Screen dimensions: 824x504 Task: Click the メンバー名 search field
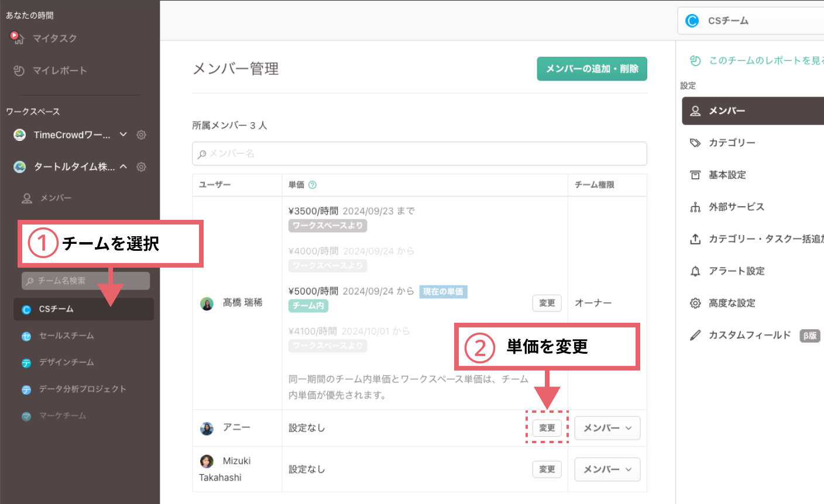click(419, 154)
